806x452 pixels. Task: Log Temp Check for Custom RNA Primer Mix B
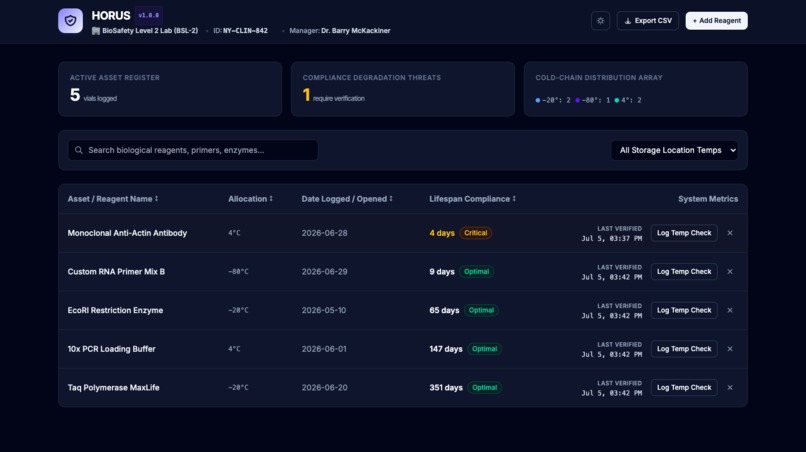684,272
